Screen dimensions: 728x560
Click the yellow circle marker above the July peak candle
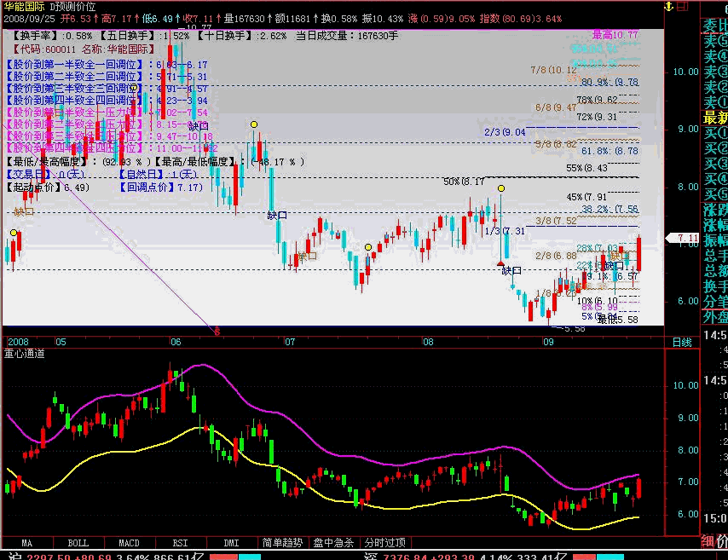254,124
